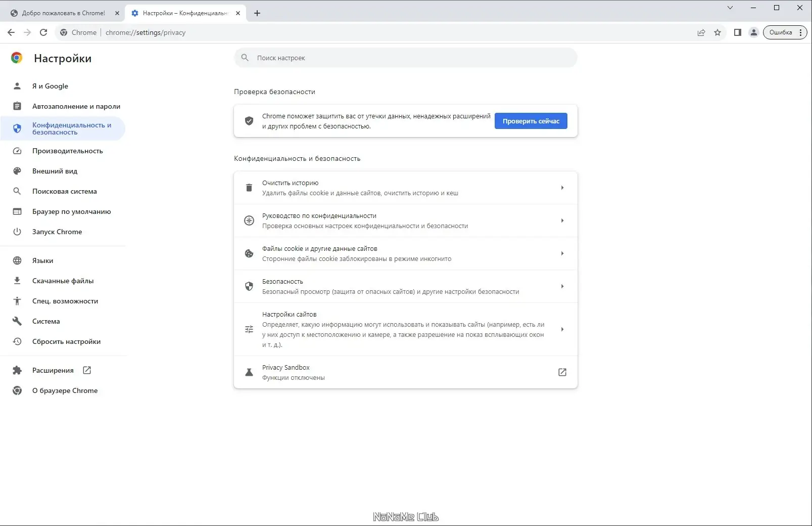Select the Производительность speedometer icon

(17, 151)
